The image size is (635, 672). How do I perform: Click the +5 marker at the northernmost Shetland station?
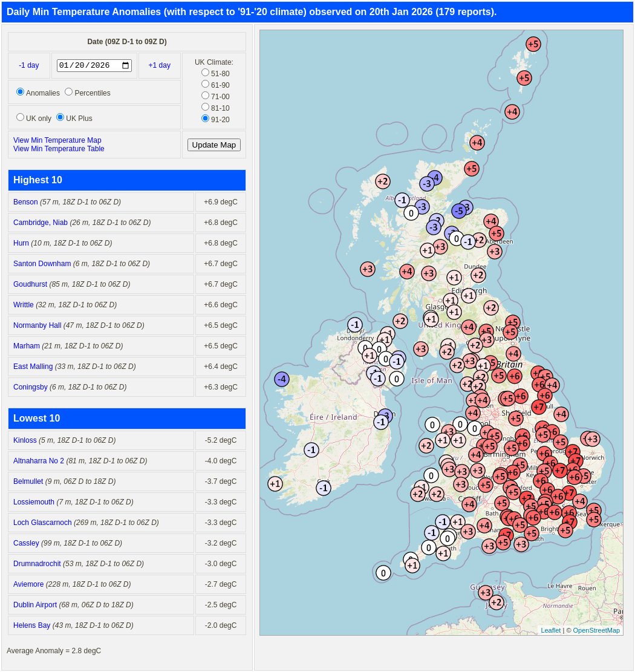[x=533, y=44]
